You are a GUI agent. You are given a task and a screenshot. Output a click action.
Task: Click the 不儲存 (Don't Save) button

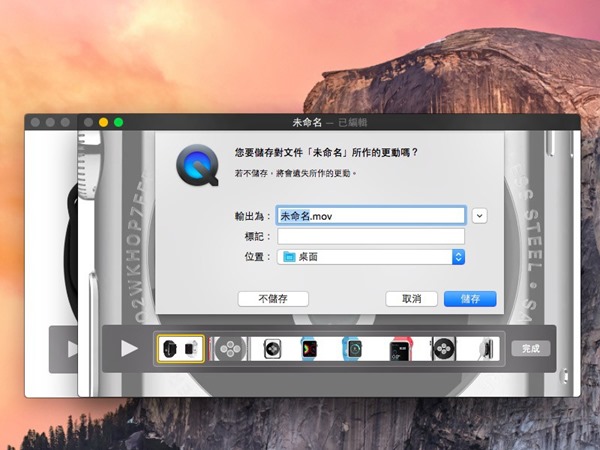(x=273, y=299)
